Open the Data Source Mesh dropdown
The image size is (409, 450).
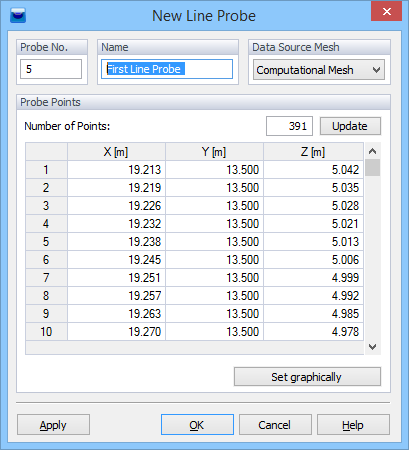(x=319, y=70)
